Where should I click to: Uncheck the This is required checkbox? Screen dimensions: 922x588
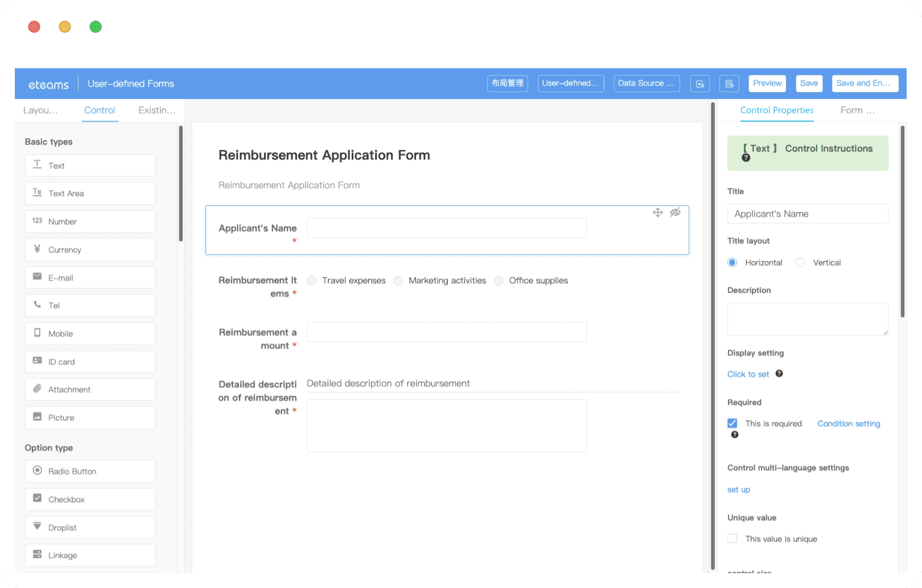(732, 423)
